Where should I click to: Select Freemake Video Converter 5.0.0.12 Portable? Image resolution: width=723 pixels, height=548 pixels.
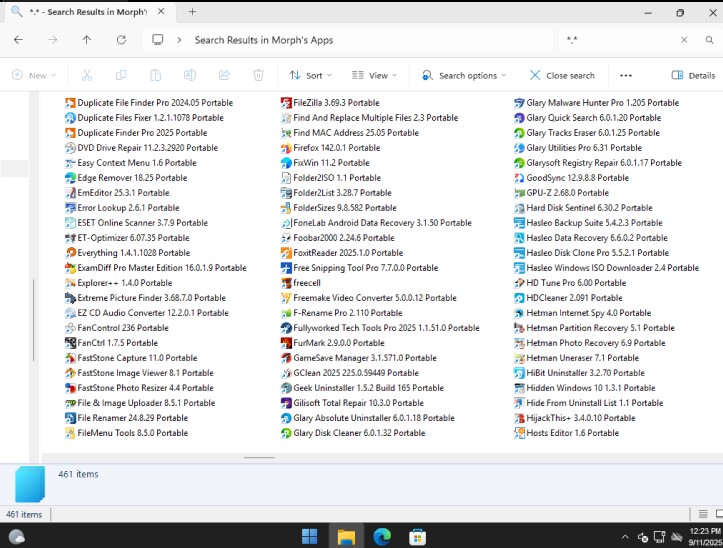coord(369,298)
